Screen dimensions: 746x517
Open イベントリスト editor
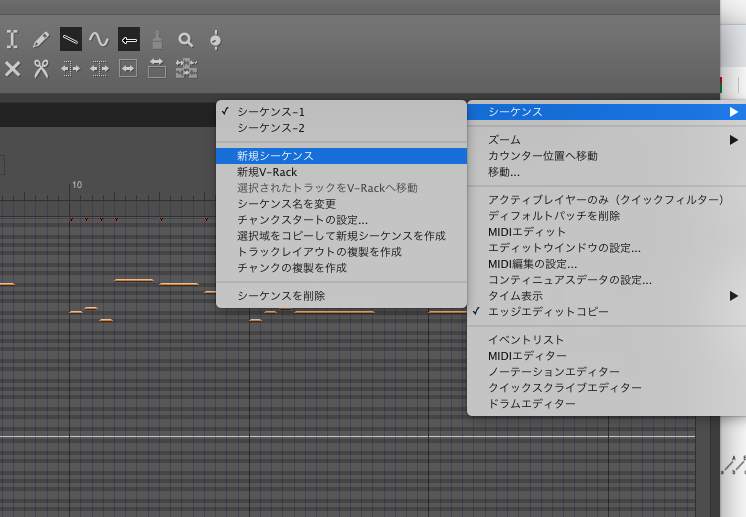(607, 340)
